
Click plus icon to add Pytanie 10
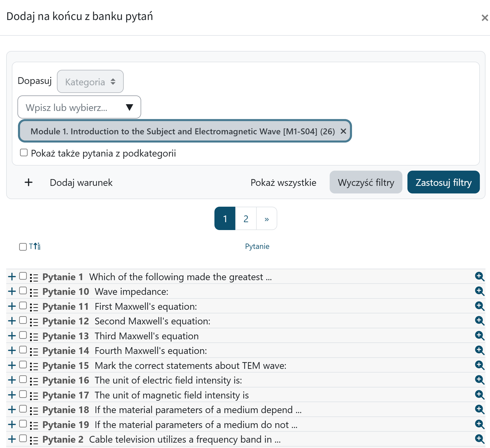coord(12,291)
